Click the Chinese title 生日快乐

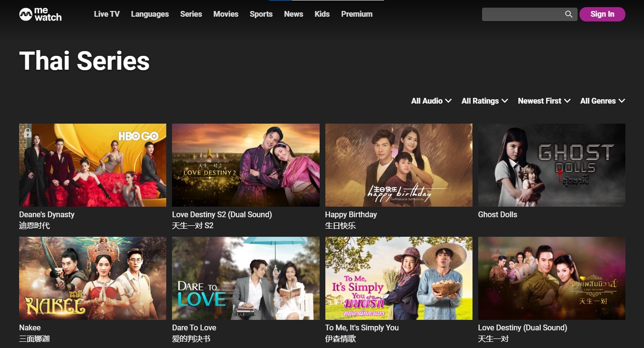click(x=341, y=225)
